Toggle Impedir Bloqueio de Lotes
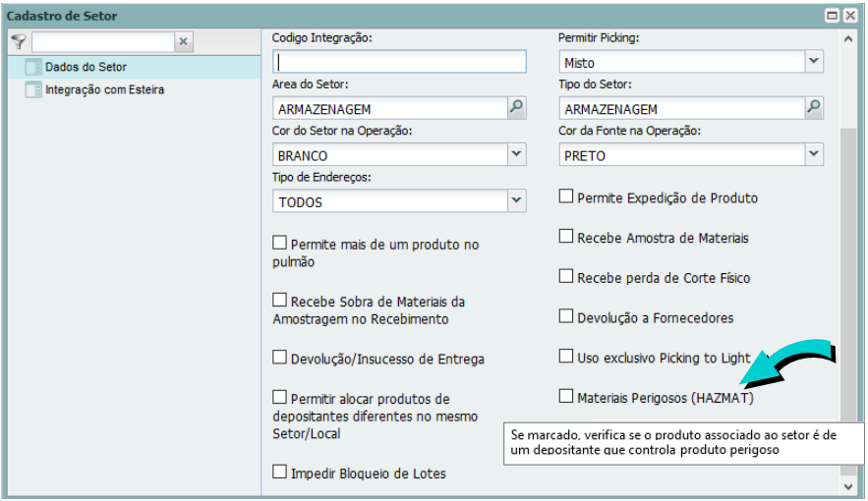868x501 pixels. tap(279, 473)
